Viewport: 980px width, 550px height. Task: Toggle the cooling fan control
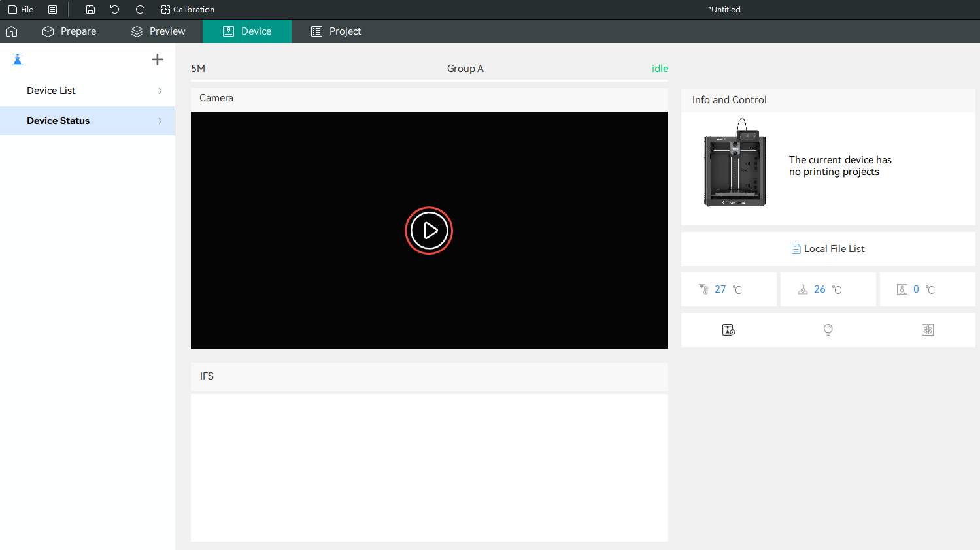coord(927,330)
